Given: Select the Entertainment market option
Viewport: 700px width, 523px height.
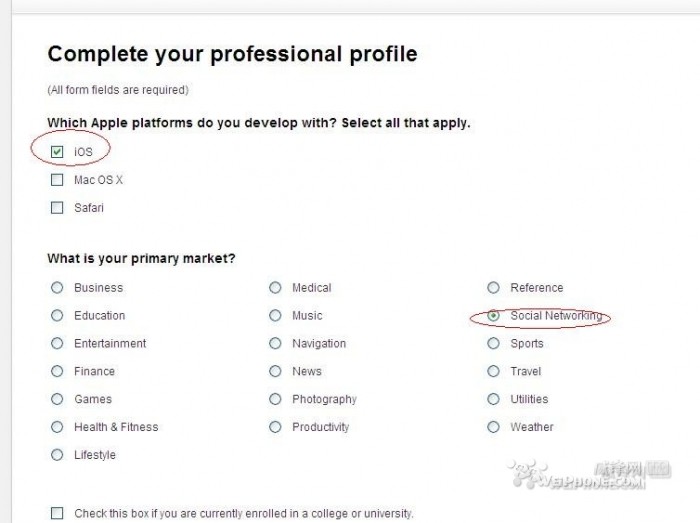Looking at the screenshot, I should (57, 343).
